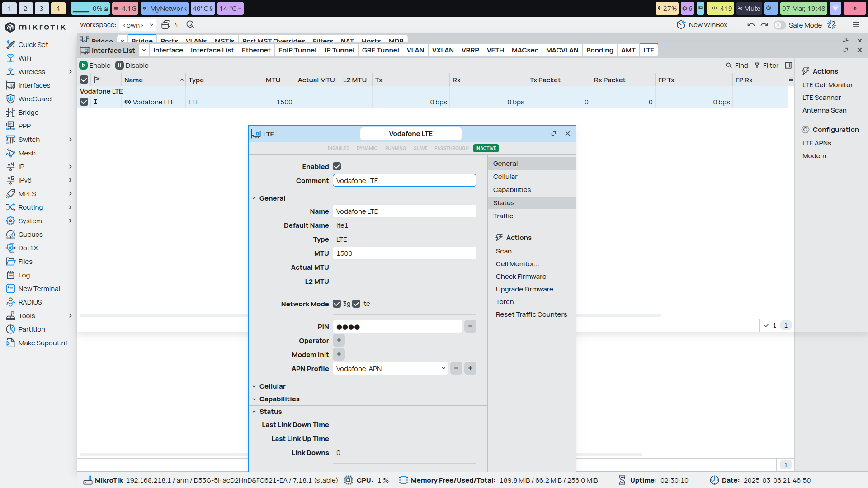Click inside the Comment input field
This screenshot has width=868, height=488.
pyautogui.click(x=404, y=180)
